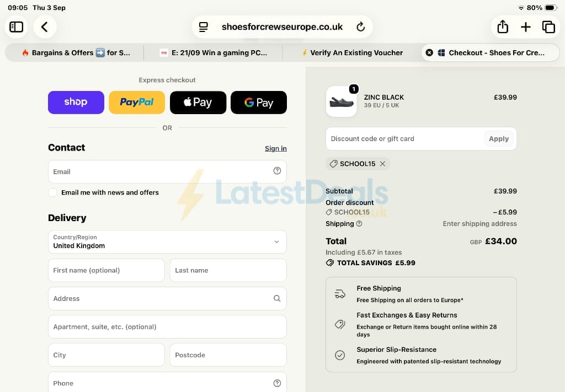
Task: Go back with the back arrow
Action: click(45, 27)
